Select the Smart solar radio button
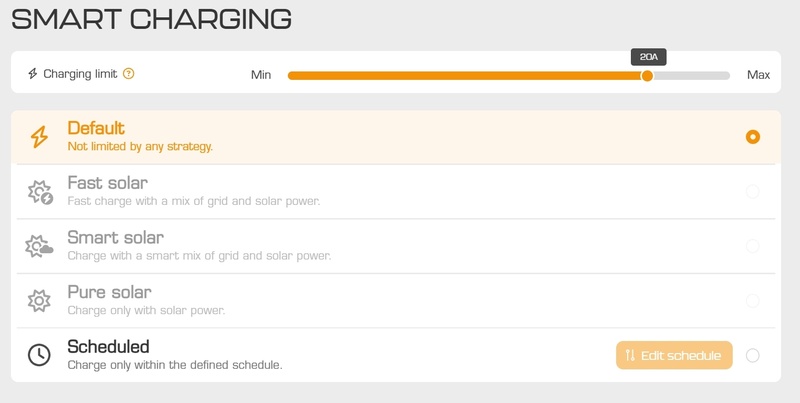 [x=753, y=246]
